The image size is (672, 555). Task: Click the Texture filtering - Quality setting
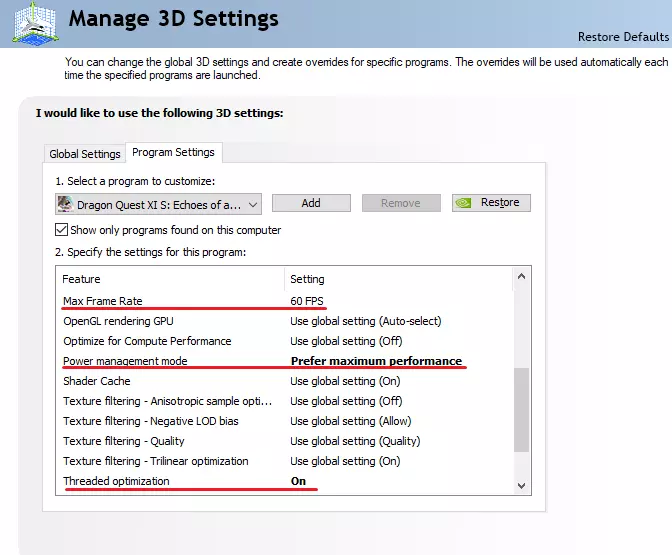coord(355,441)
